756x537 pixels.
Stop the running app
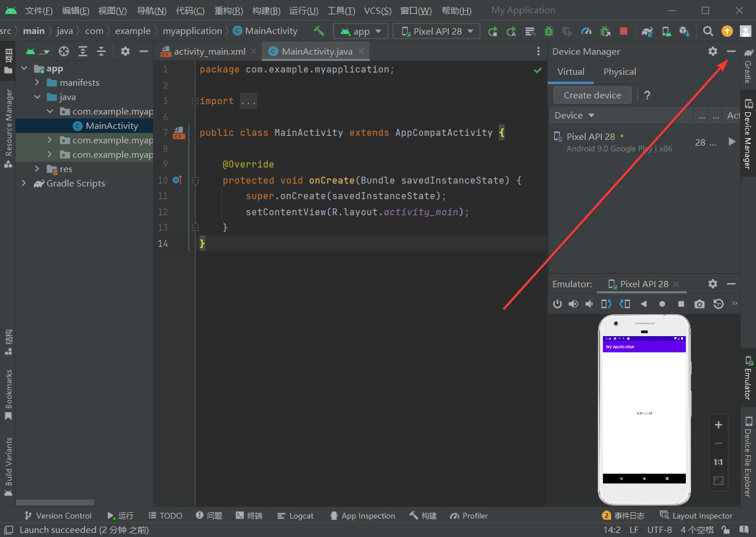(x=624, y=31)
